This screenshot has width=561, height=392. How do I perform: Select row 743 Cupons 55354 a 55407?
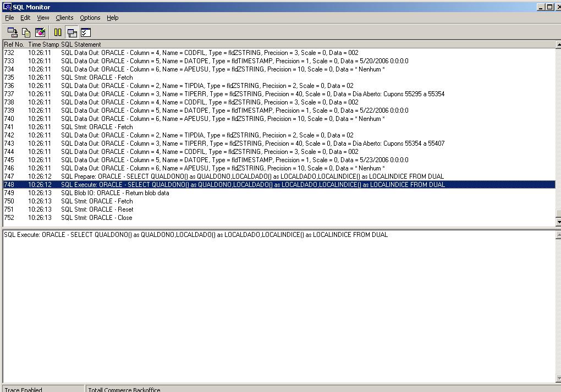pos(279,143)
